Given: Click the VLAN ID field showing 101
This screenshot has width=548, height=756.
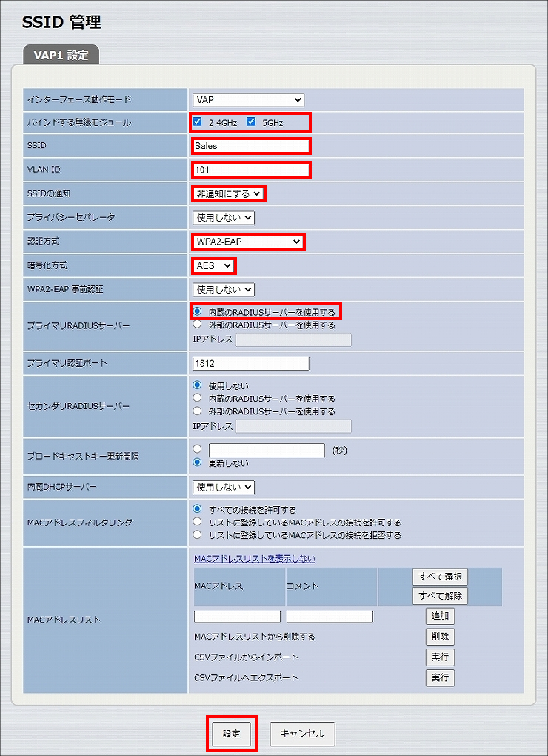Looking at the screenshot, I should click(x=250, y=170).
